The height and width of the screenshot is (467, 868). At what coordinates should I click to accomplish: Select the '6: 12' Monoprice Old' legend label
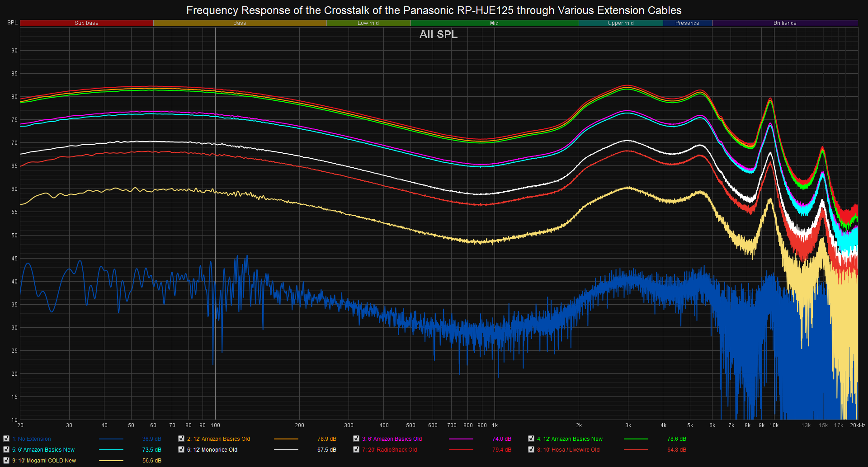point(212,450)
